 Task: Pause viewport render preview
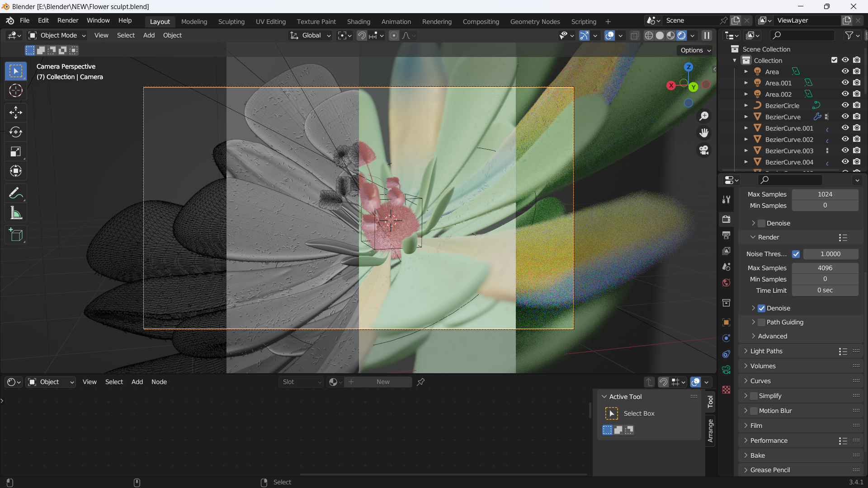pos(707,35)
